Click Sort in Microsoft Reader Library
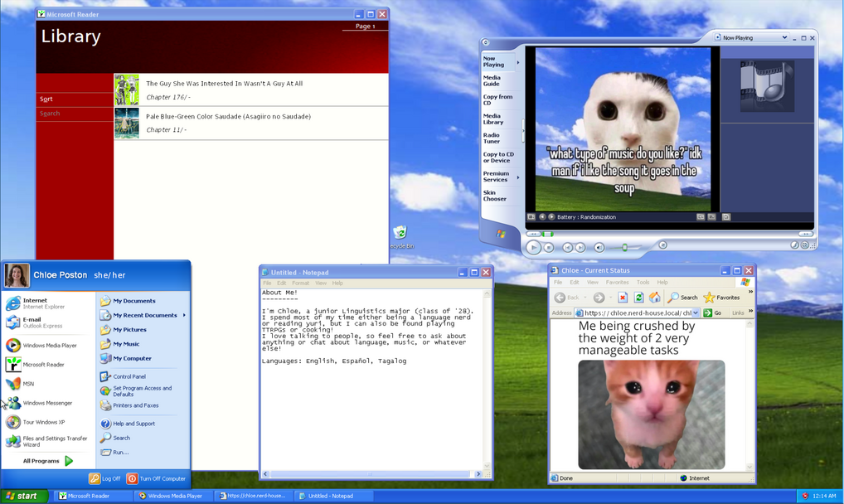Viewport: 844px width, 504px height. (46, 99)
